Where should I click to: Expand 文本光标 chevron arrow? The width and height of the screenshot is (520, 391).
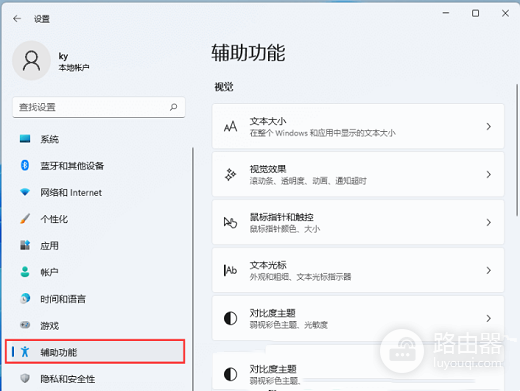click(489, 270)
